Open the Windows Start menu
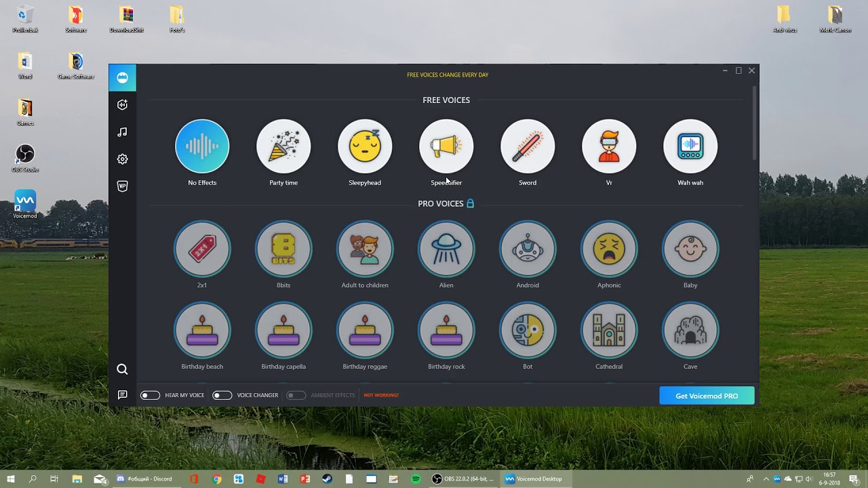 click(11, 479)
